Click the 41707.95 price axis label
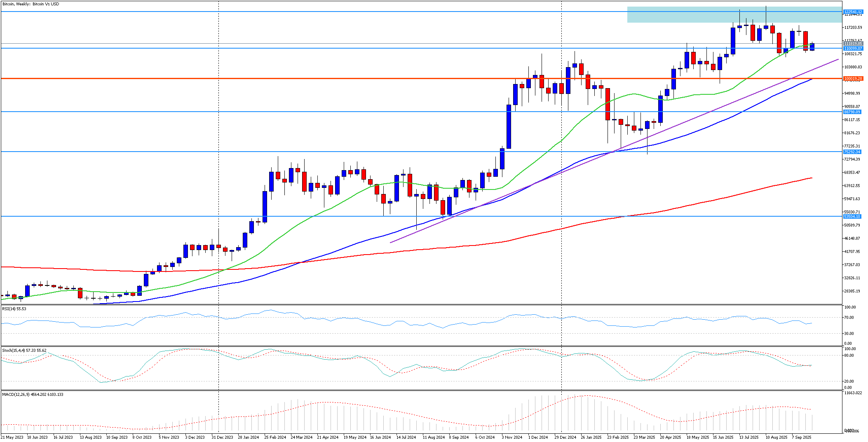 click(852, 252)
